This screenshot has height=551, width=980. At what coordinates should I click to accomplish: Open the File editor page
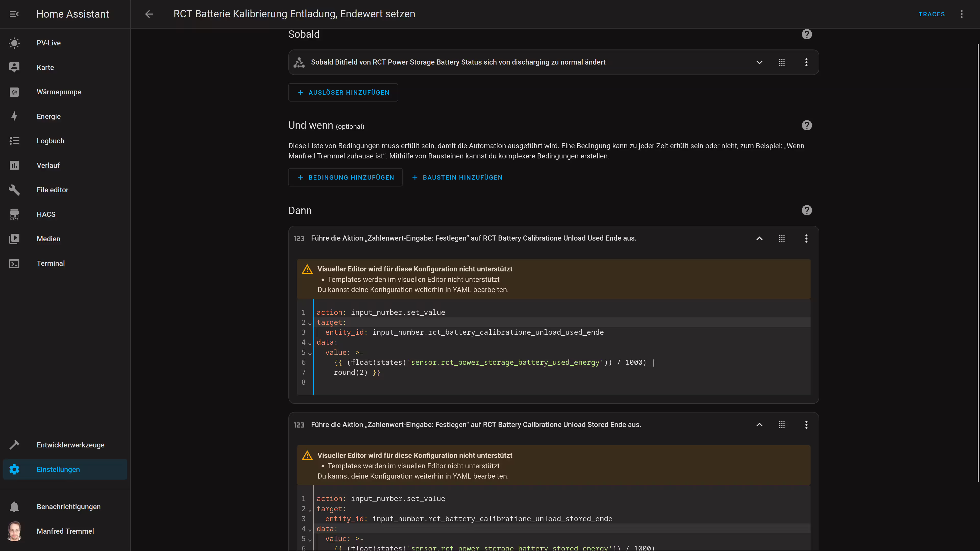point(65,190)
